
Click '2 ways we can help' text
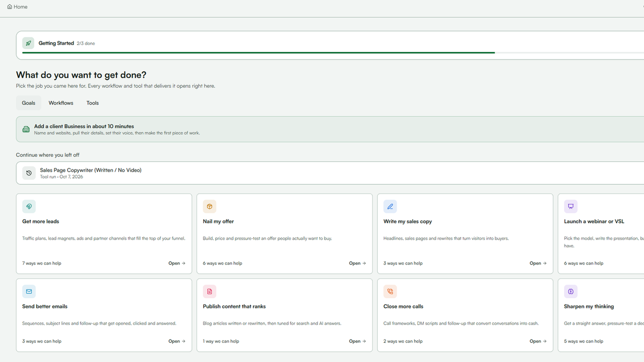point(403,341)
